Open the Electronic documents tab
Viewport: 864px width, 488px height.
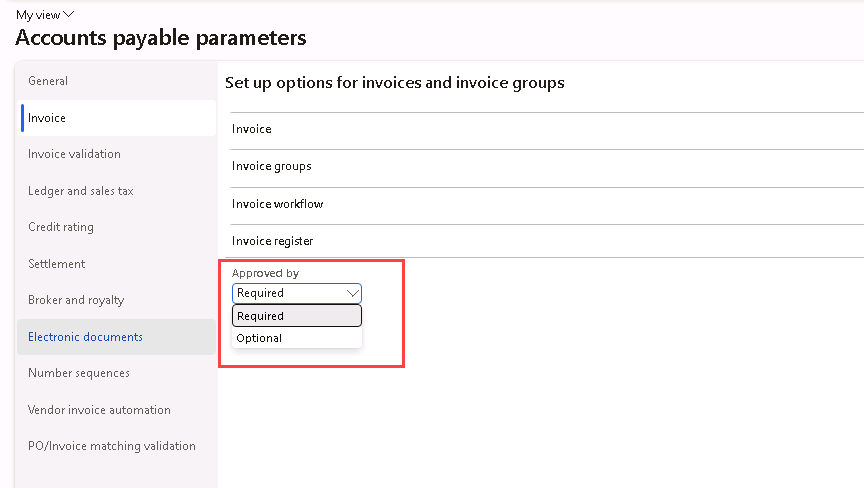pyautogui.click(x=85, y=337)
